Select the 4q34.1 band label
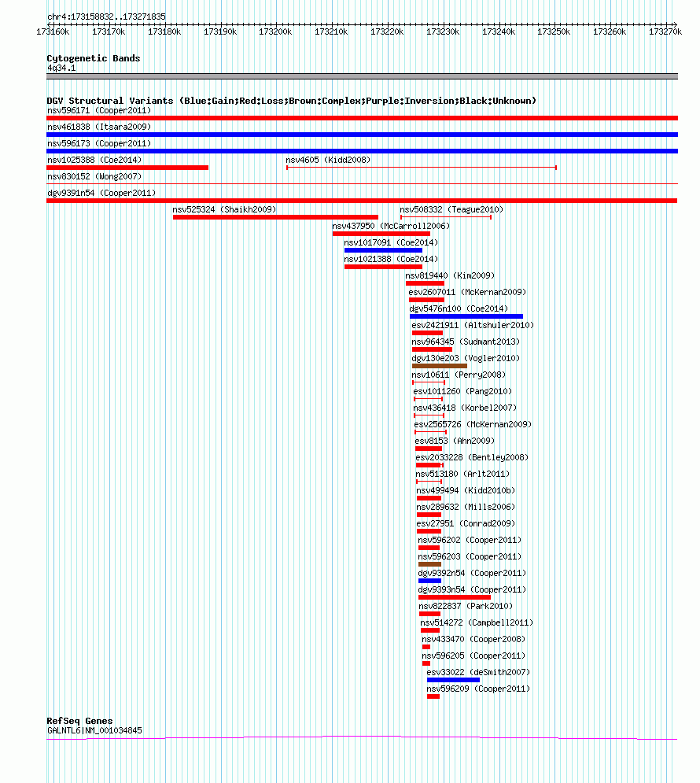Viewport: 700px width, 783px height. [62, 68]
